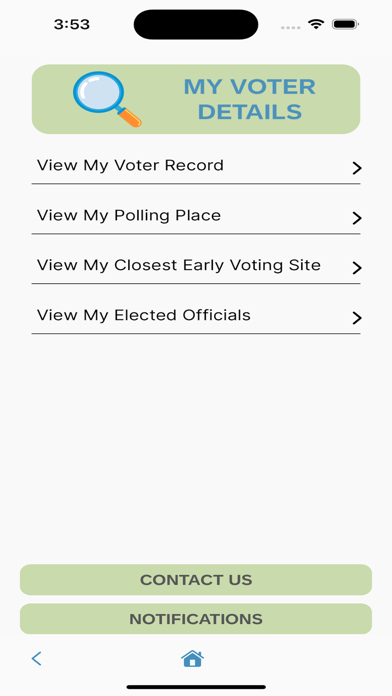The image size is (392, 696).
Task: Tap the 3:53 clock in status bar
Action: coord(71,24)
